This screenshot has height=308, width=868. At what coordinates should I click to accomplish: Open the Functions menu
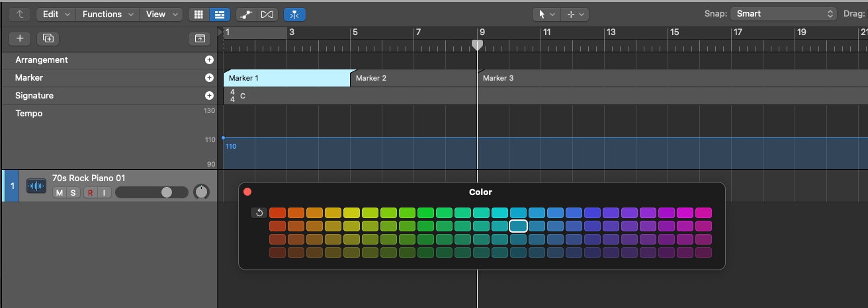point(108,14)
